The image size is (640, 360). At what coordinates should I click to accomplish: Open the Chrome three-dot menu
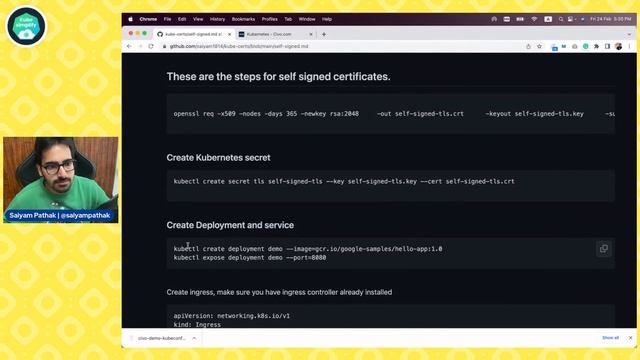coord(629,47)
